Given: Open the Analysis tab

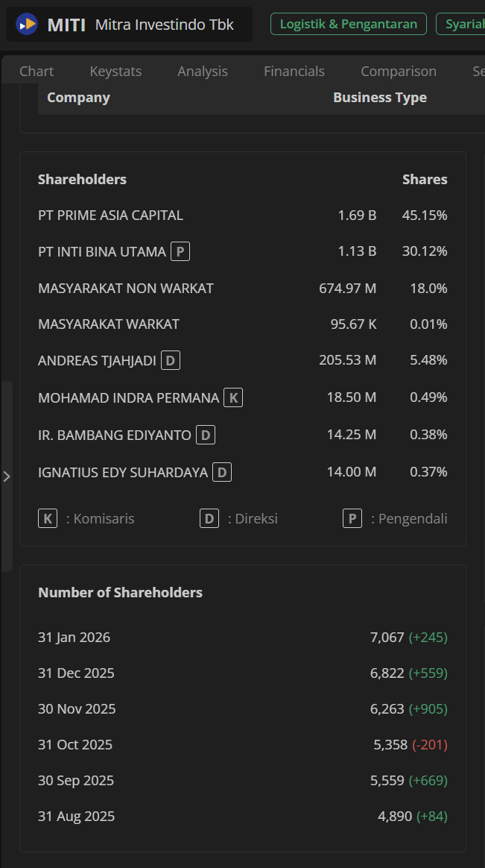Looking at the screenshot, I should (203, 71).
